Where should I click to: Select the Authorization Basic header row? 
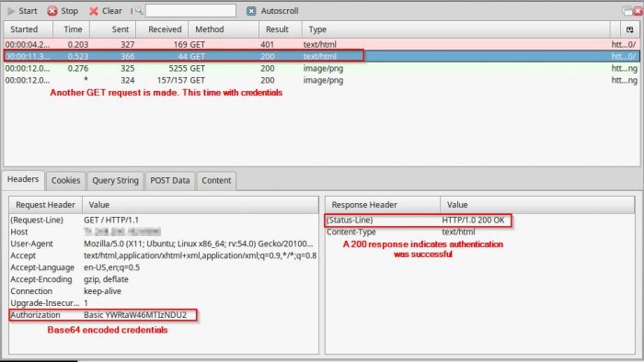(164, 315)
